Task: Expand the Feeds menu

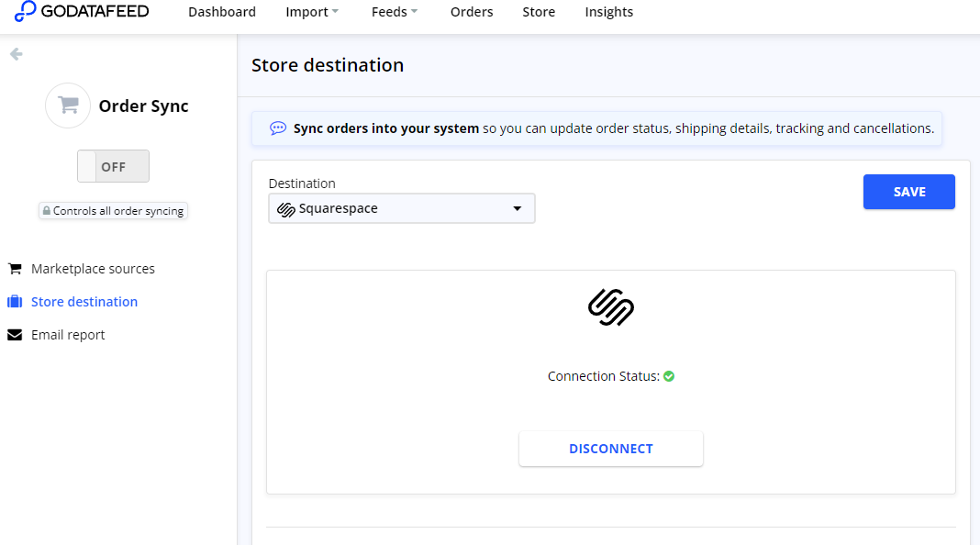Action: pyautogui.click(x=395, y=12)
